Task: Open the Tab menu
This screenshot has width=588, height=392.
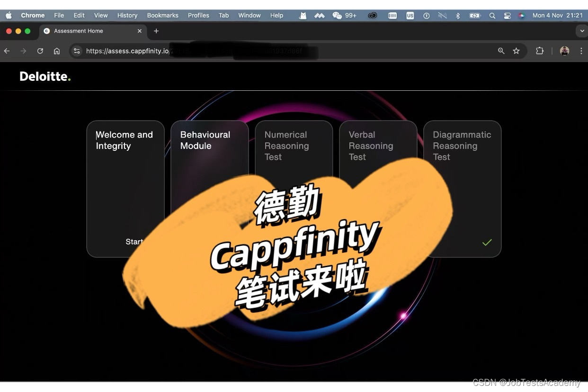Action: point(224,16)
